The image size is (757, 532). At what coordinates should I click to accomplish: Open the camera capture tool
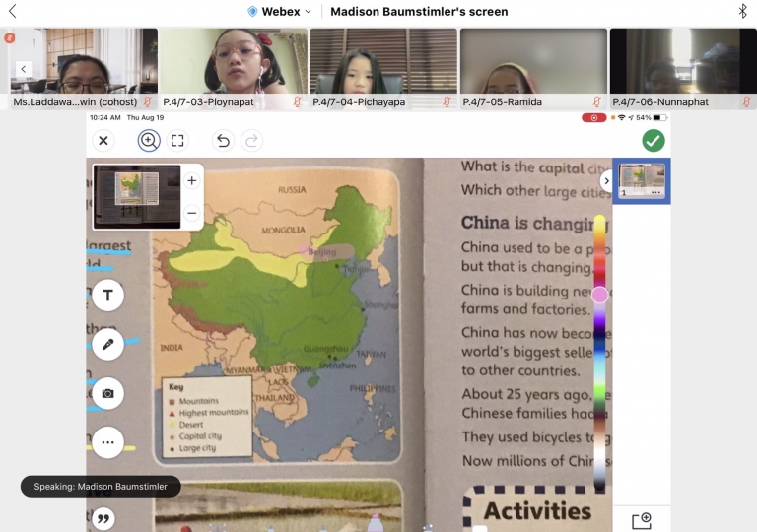[108, 393]
